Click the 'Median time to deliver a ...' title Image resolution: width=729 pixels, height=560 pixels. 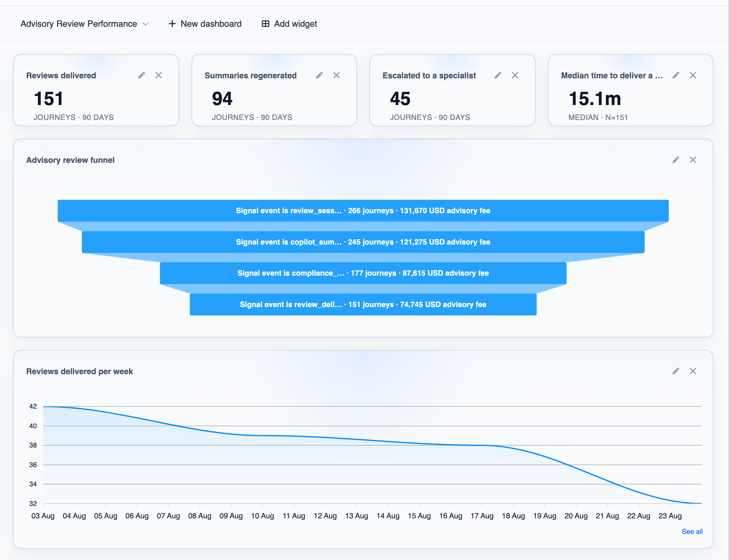tap(611, 76)
